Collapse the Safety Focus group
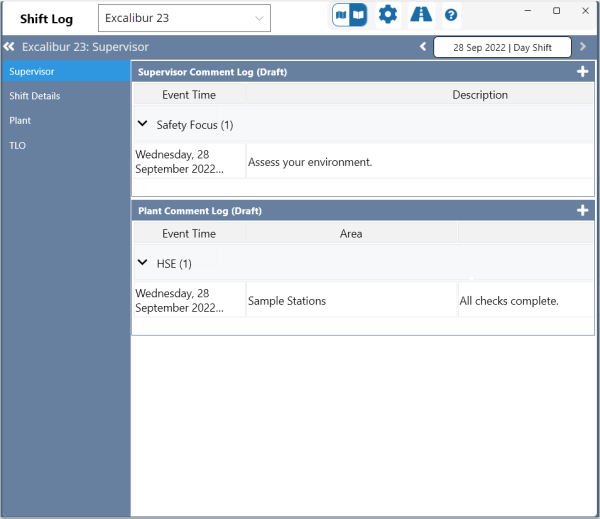600x519 pixels. 143,125
